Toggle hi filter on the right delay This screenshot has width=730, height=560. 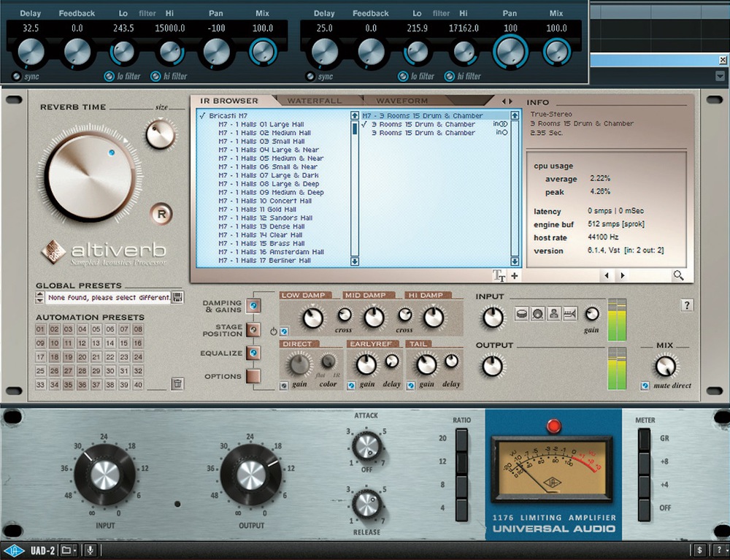[x=449, y=77]
